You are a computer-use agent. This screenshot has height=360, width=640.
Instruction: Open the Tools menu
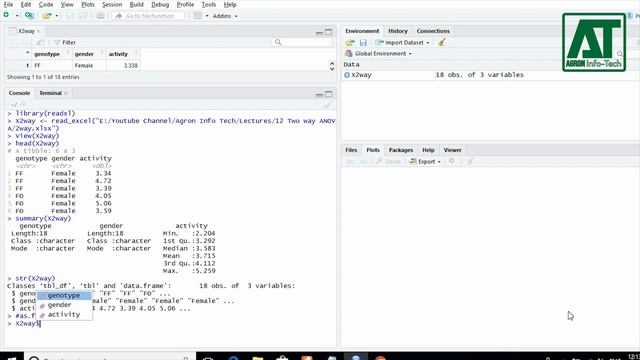click(209, 4)
